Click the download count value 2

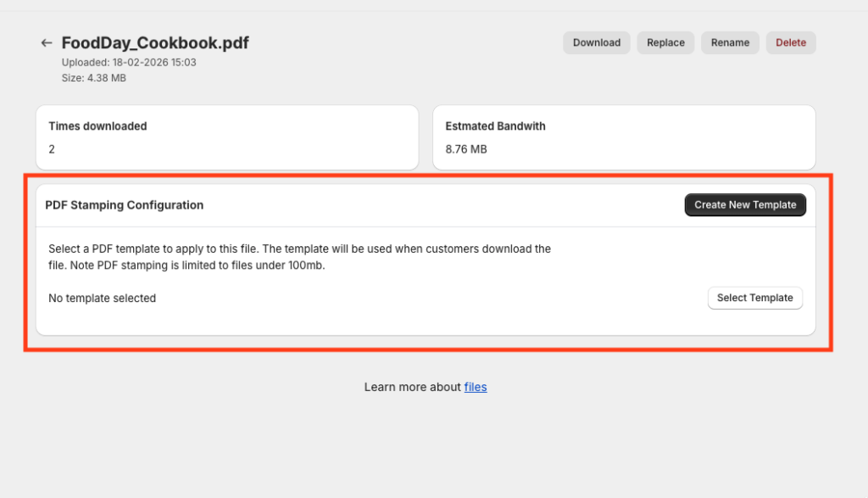(52, 149)
